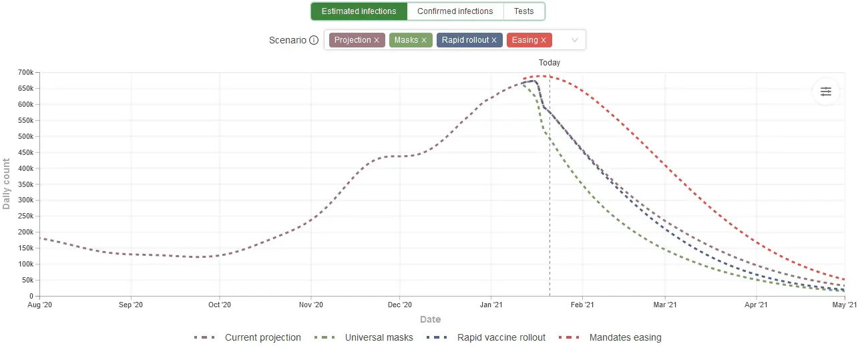Screen dimensions: 868x350
Task: Toggle the Rapid vaccine rollout legend series
Action: pyautogui.click(x=501, y=337)
